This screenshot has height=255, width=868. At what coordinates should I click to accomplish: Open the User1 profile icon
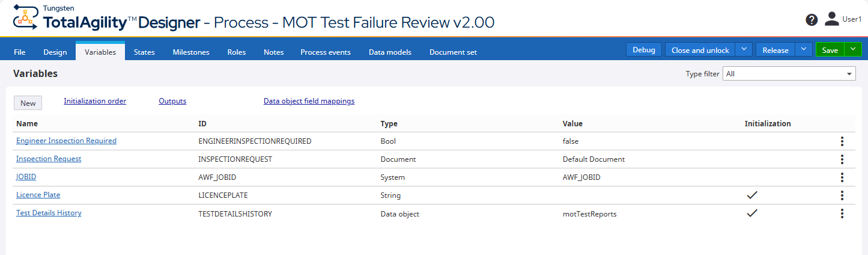(831, 19)
